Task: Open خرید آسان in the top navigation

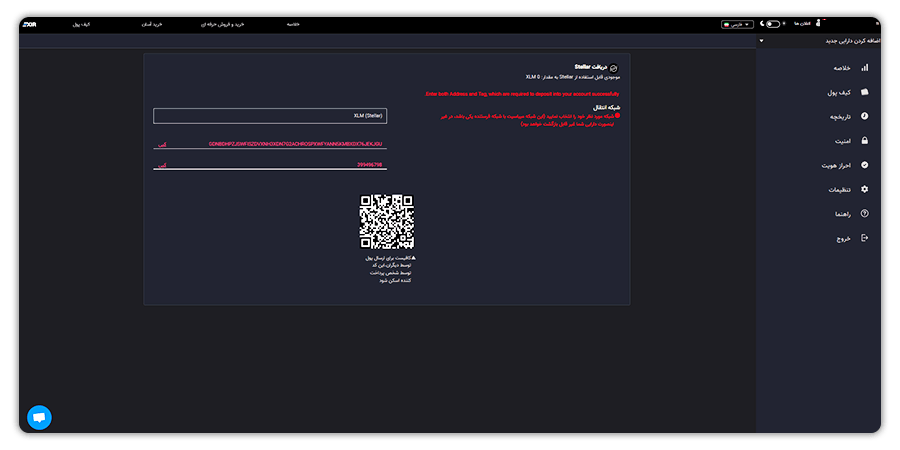Action: [153, 25]
